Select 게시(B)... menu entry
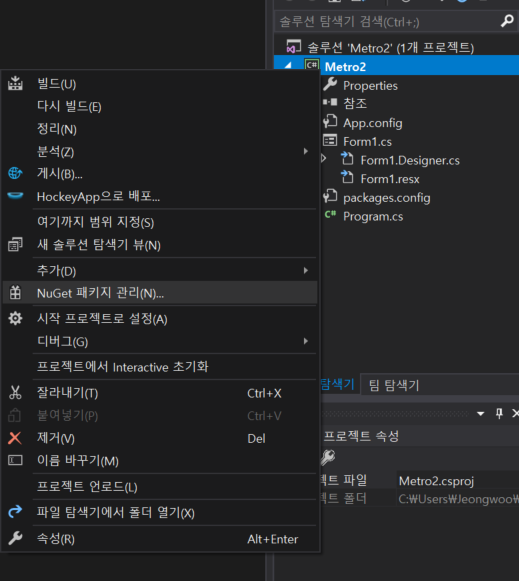 point(159,173)
